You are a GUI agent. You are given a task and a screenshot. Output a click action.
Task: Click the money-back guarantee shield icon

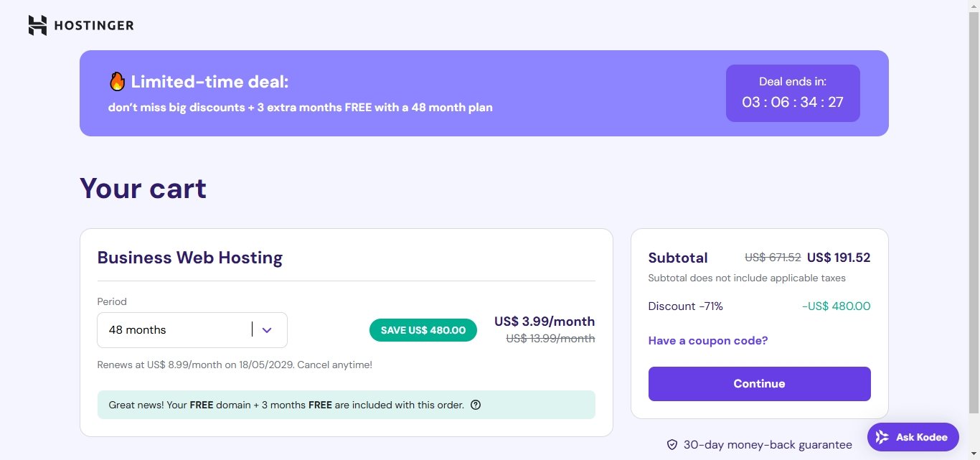[672, 445]
